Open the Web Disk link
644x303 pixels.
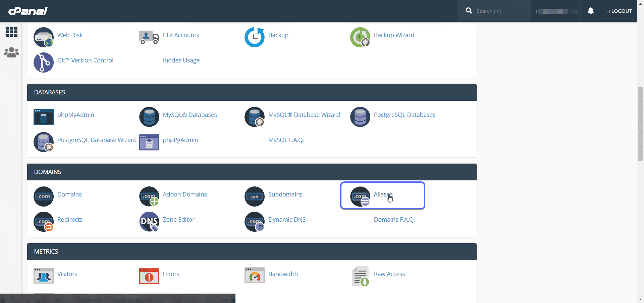tap(70, 35)
